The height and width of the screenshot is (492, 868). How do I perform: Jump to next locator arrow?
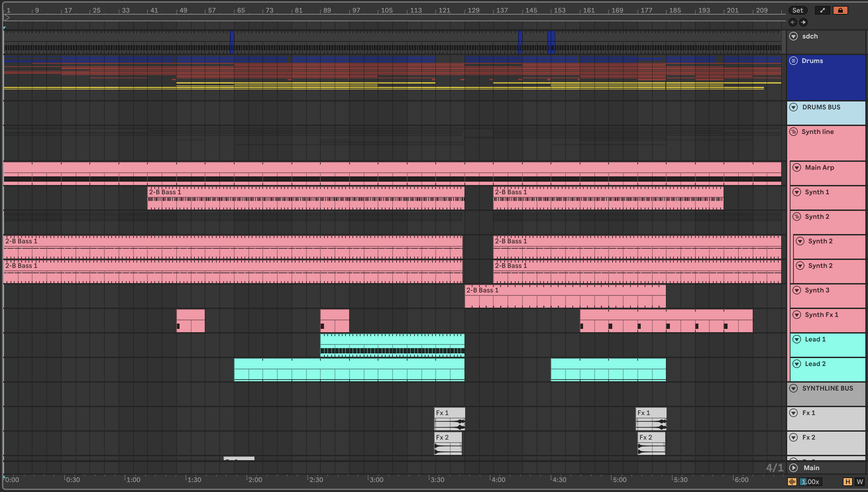pos(803,22)
